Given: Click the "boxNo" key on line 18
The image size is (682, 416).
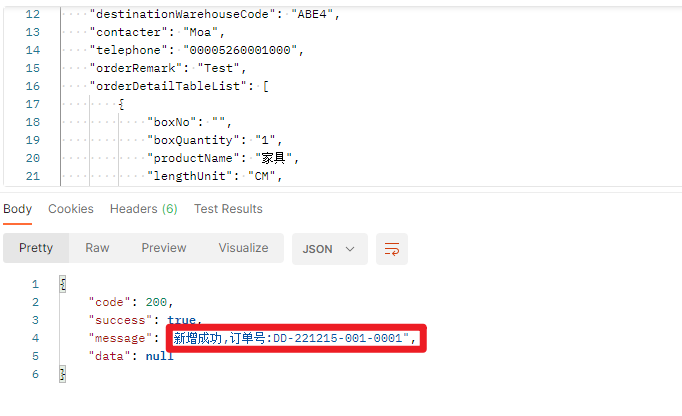Looking at the screenshot, I should 172,122.
